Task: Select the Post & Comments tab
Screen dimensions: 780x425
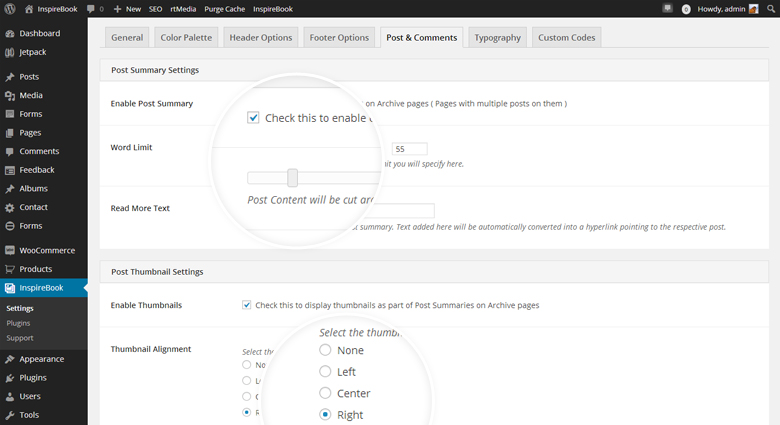Action: pyautogui.click(x=421, y=37)
